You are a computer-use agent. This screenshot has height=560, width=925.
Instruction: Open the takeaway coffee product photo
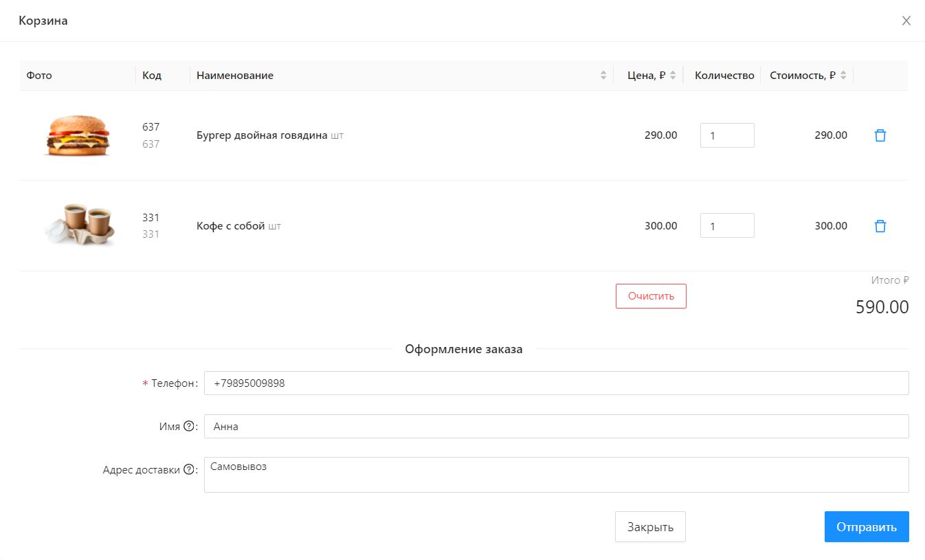[77, 225]
